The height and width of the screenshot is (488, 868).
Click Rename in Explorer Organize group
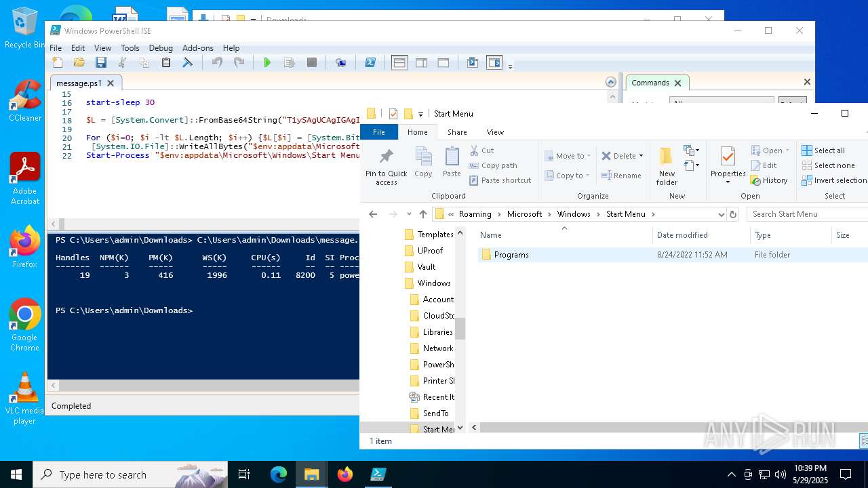pos(620,176)
